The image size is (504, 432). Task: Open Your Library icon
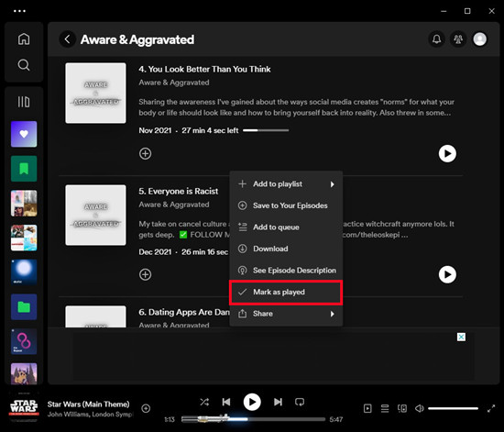[x=24, y=102]
